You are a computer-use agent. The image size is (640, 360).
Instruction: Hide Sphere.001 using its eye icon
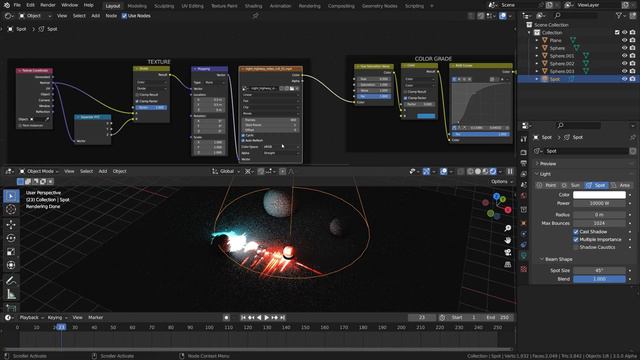[x=624, y=56]
